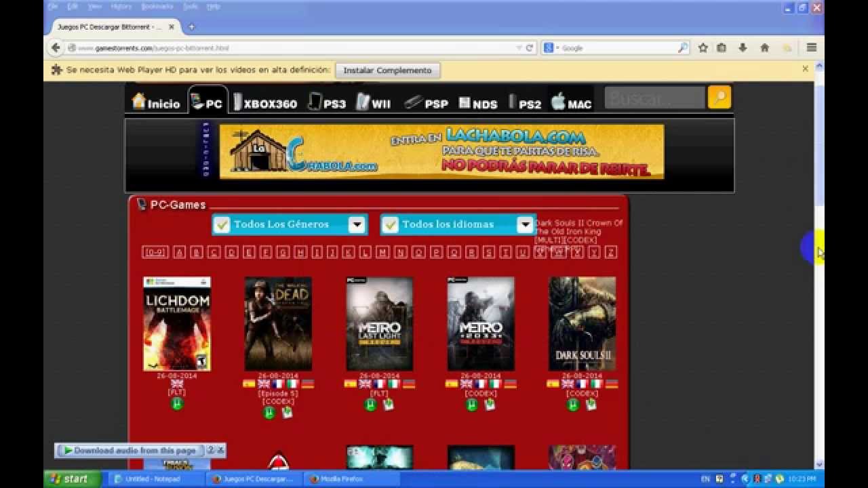Open the File menu
The width and height of the screenshot is (868, 488).
[53, 6]
